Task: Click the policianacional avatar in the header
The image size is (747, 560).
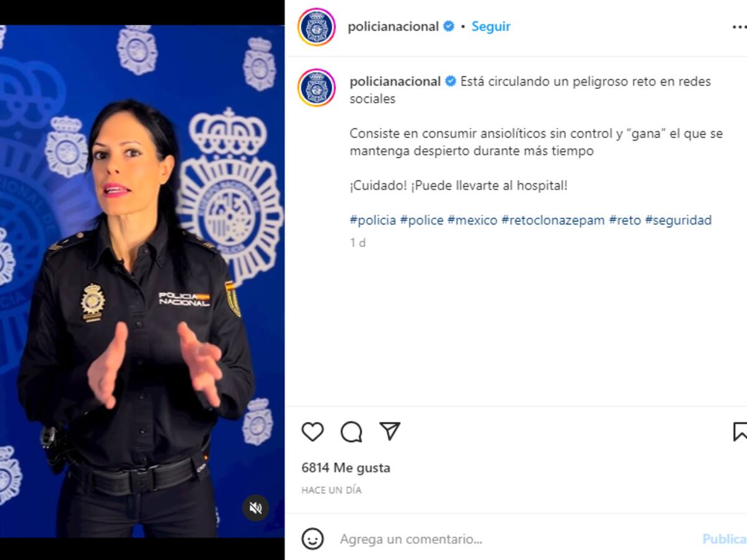Action: click(317, 27)
